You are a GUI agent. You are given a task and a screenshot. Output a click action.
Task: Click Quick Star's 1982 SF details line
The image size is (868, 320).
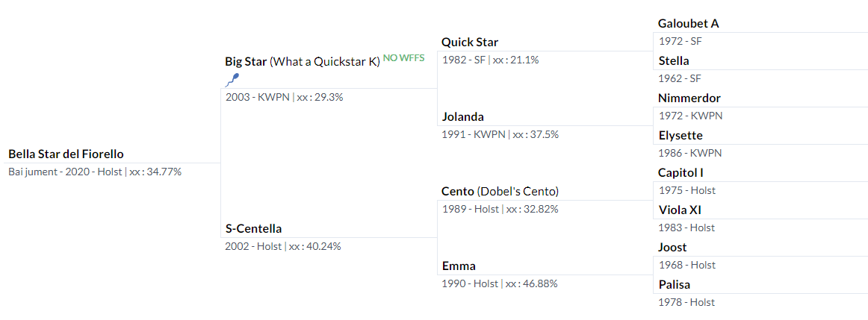491,60
